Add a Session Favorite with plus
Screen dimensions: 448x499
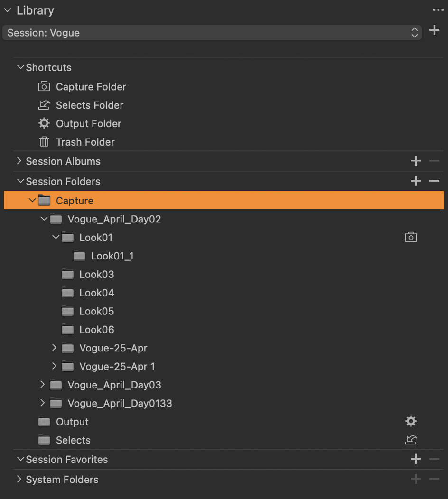[x=416, y=459]
